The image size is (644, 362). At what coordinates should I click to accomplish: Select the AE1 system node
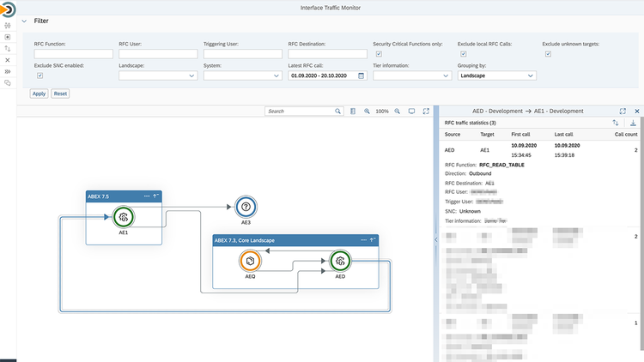point(123,217)
